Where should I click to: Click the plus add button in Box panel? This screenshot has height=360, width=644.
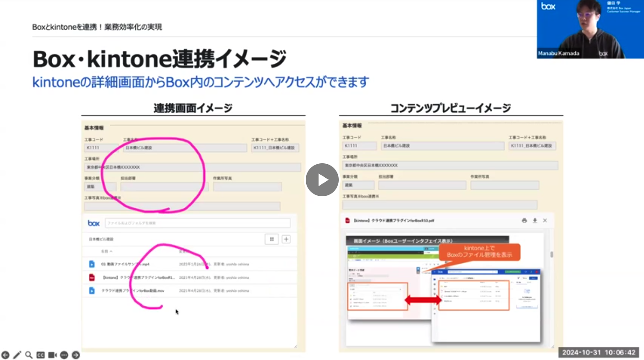click(x=286, y=239)
